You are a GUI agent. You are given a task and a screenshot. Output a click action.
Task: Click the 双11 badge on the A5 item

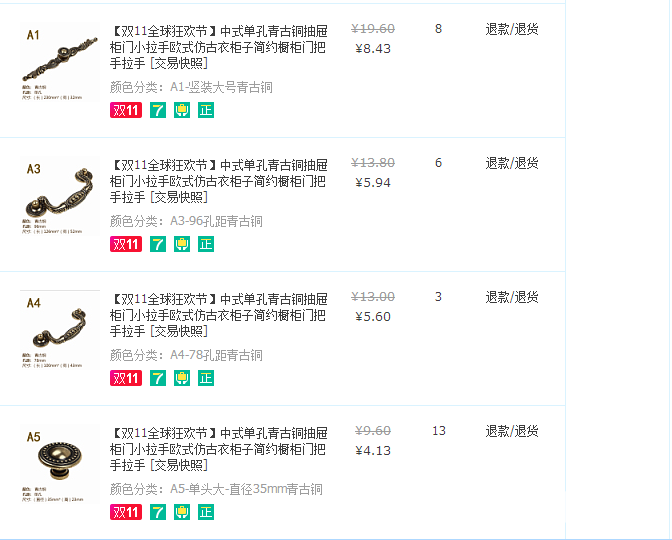click(x=125, y=512)
